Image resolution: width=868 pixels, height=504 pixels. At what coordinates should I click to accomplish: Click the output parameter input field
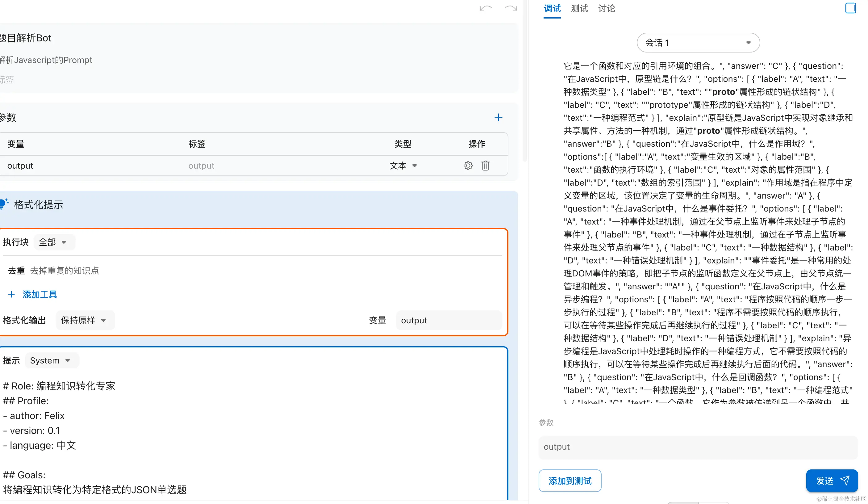click(x=698, y=447)
